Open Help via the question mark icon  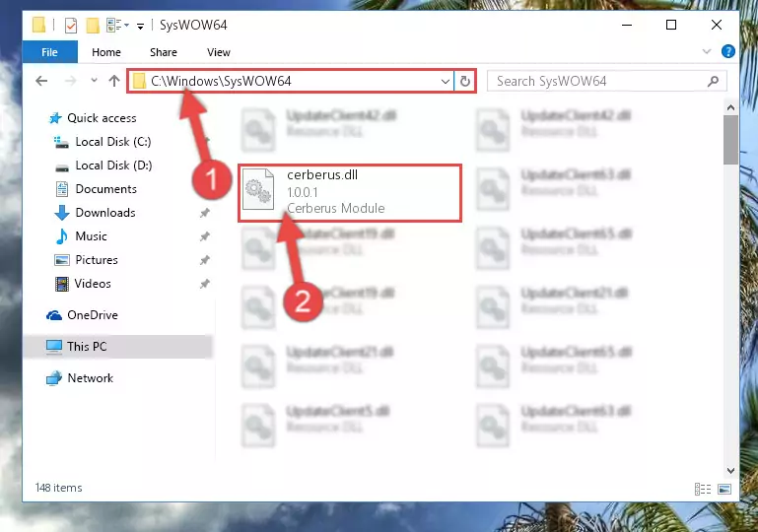728,51
